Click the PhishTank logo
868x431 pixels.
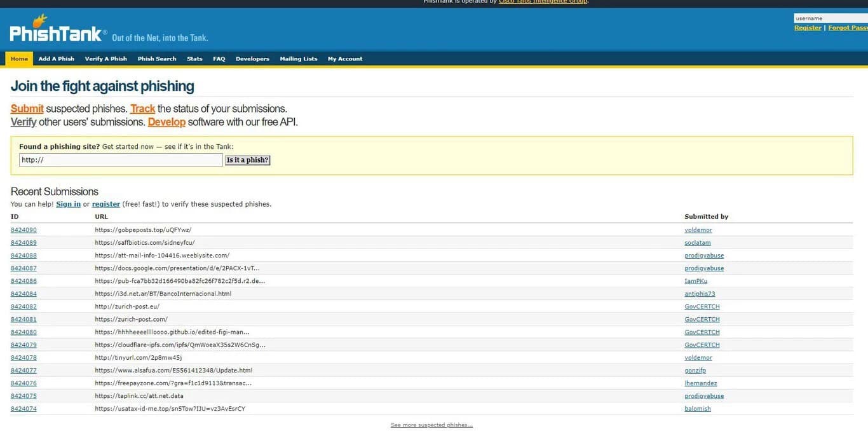57,30
